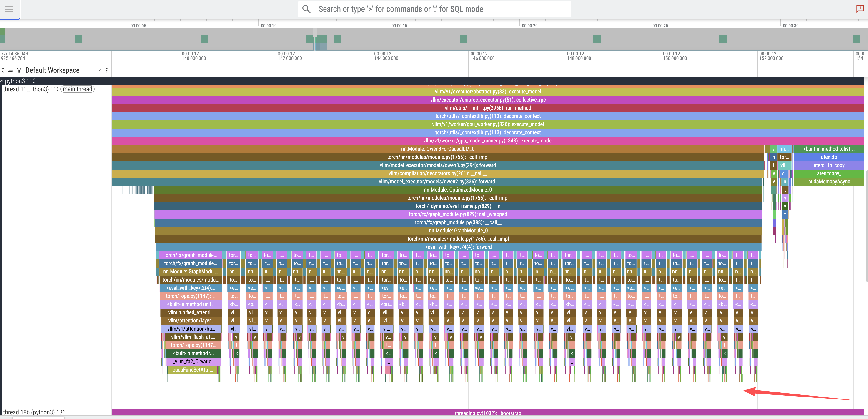Select the cudaFuncSetAttri slice

[x=192, y=369]
